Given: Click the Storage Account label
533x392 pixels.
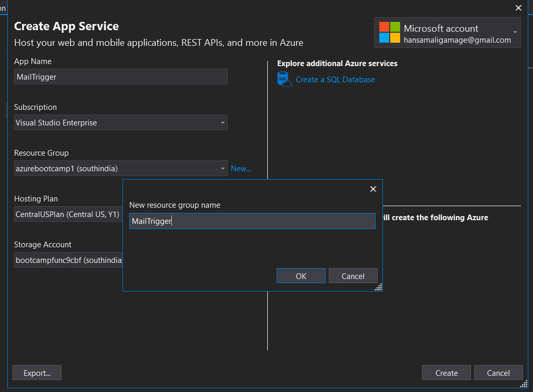Looking at the screenshot, I should (x=43, y=245).
